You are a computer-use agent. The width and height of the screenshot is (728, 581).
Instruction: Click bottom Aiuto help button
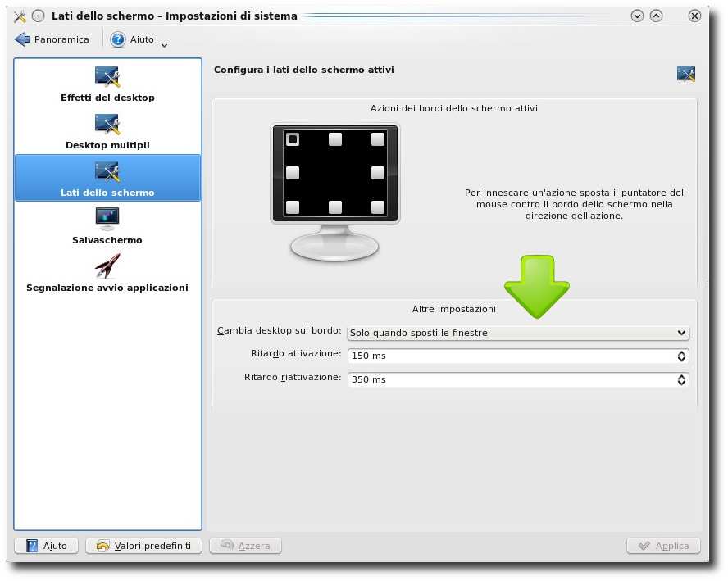[47, 546]
